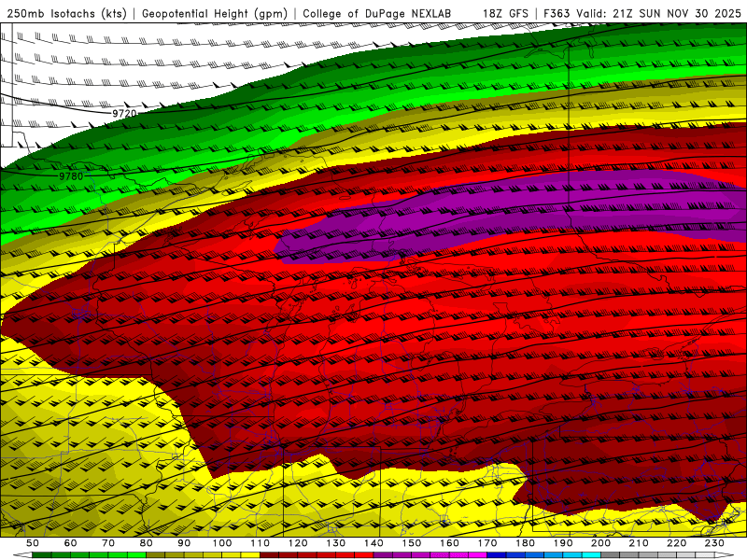Click the 170 value on the color scale
The height and width of the screenshot is (560, 747).
click(x=486, y=543)
